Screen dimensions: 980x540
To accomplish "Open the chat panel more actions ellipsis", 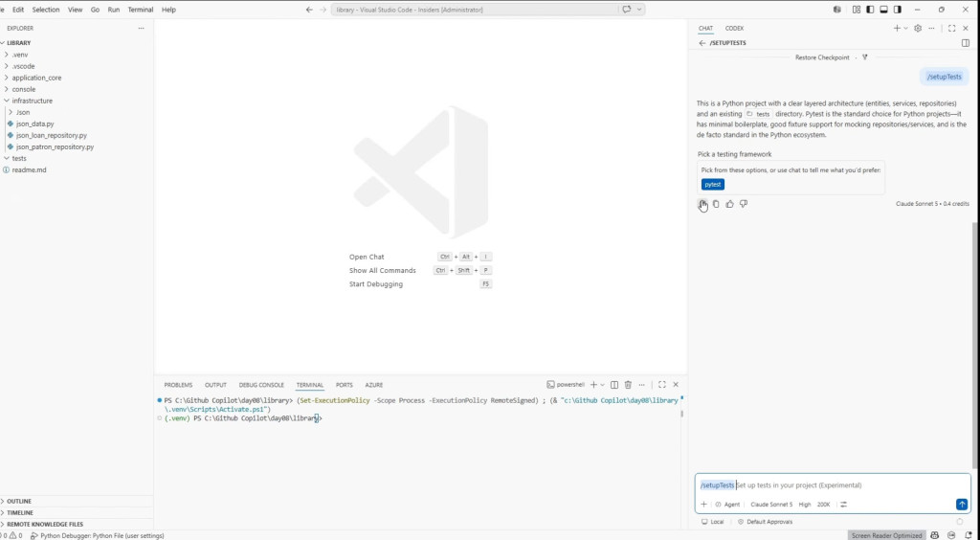I will click(x=931, y=28).
